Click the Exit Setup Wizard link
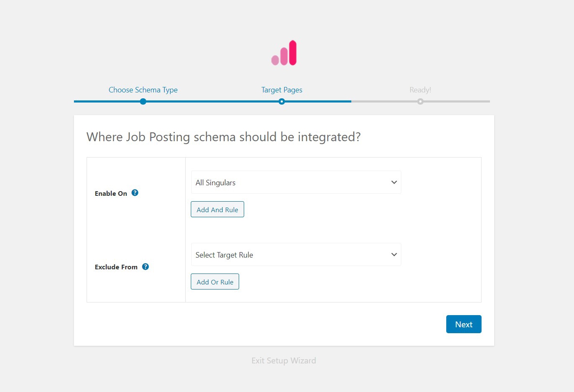The width and height of the screenshot is (574, 392). [x=284, y=360]
